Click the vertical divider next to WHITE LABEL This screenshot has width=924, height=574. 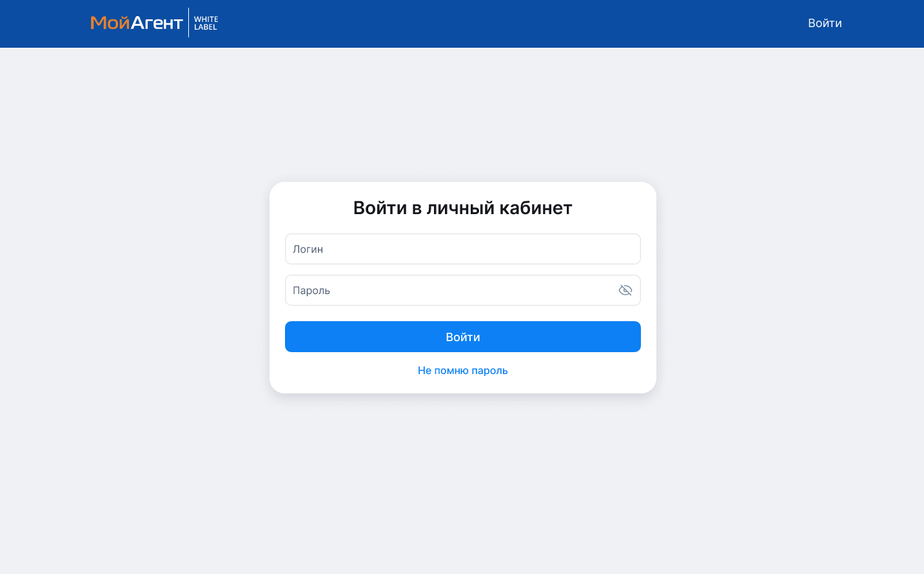coord(188,23)
